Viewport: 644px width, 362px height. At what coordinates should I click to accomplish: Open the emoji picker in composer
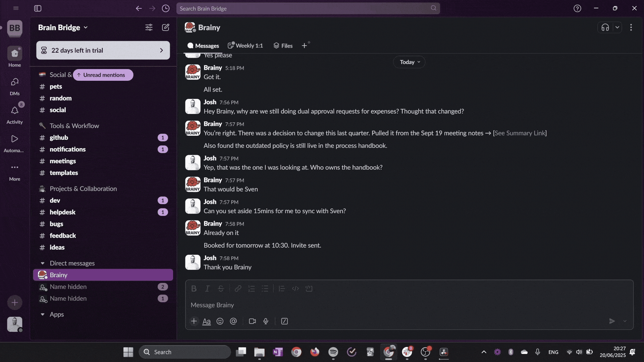click(220, 321)
